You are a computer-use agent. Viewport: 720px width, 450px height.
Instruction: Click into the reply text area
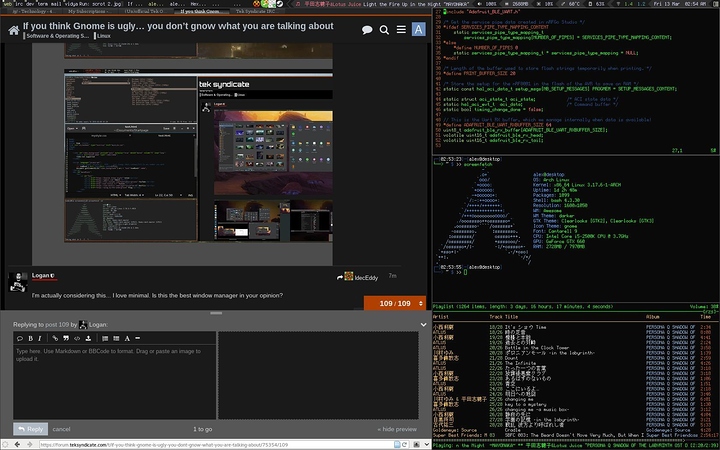(x=110, y=380)
